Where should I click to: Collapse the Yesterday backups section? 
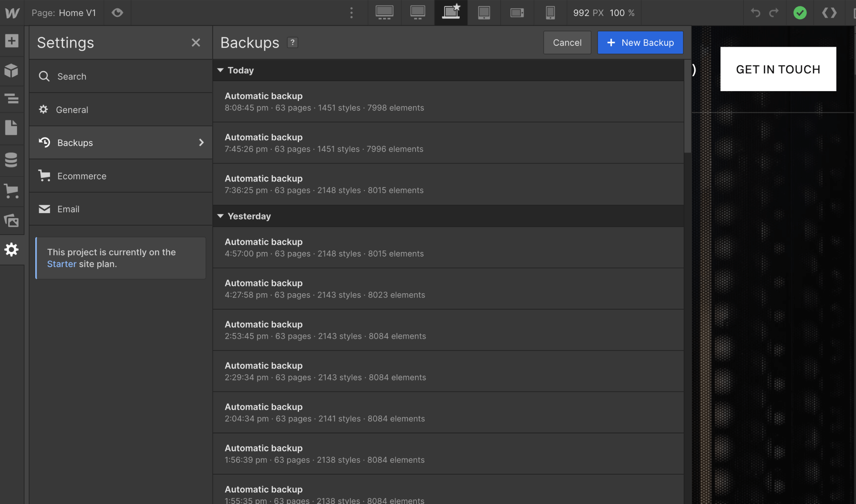[x=221, y=216]
